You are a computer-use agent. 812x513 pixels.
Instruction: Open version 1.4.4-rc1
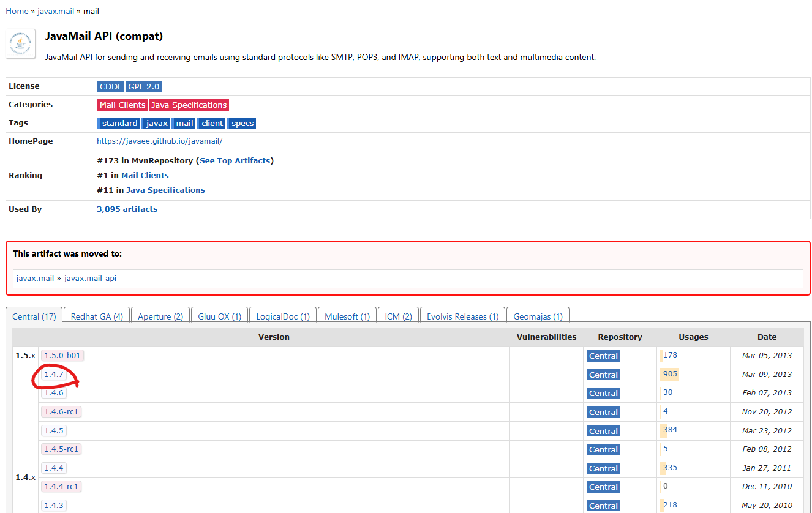coord(61,487)
